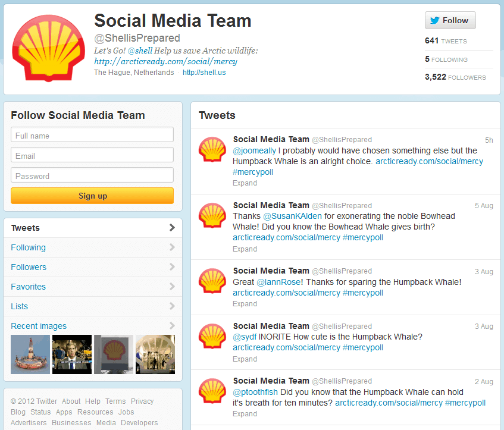The height and width of the screenshot is (430, 504).
Task: Click Shell avatar on the @IannRose tweet
Action: click(212, 281)
